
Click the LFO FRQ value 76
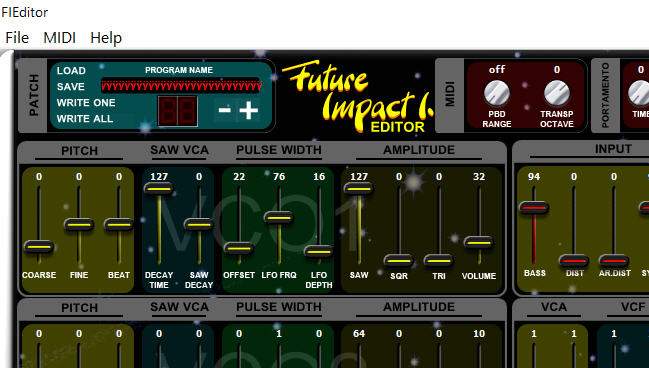(x=279, y=177)
